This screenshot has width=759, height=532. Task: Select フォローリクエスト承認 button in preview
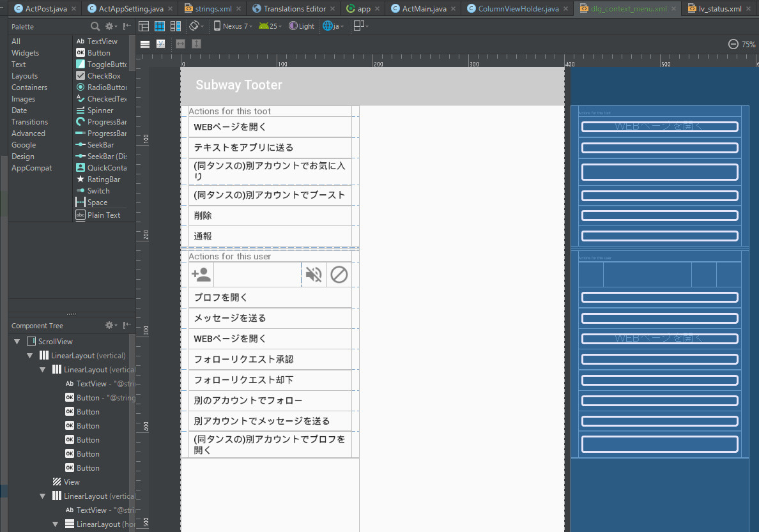pyautogui.click(x=270, y=360)
